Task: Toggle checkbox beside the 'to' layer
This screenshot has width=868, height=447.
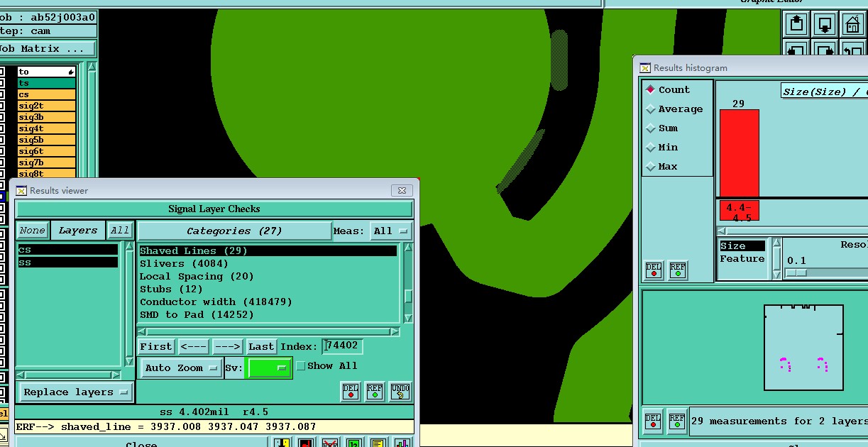Action: tap(2, 72)
